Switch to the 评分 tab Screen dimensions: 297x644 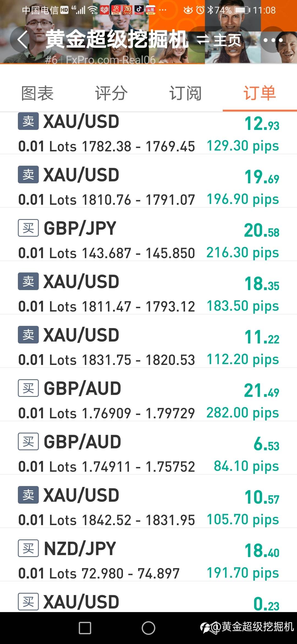111,93
